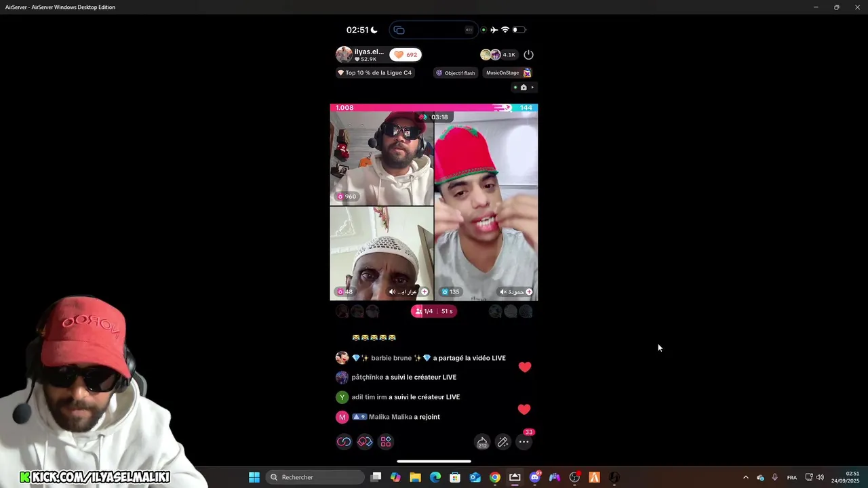The height and width of the screenshot is (488, 868).
Task: Open left team top gifters avatars
Action: click(x=357, y=312)
